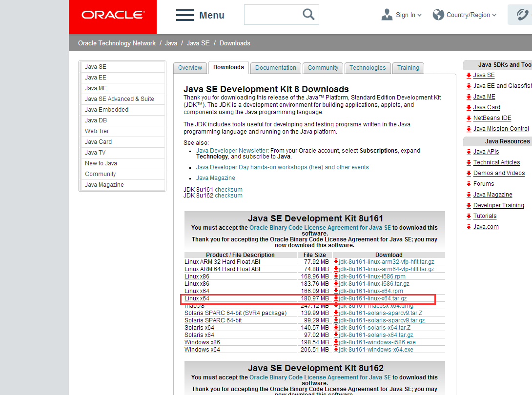Click the Java breadcrumb link
Viewport: 532px width, 395px height.
coord(171,43)
